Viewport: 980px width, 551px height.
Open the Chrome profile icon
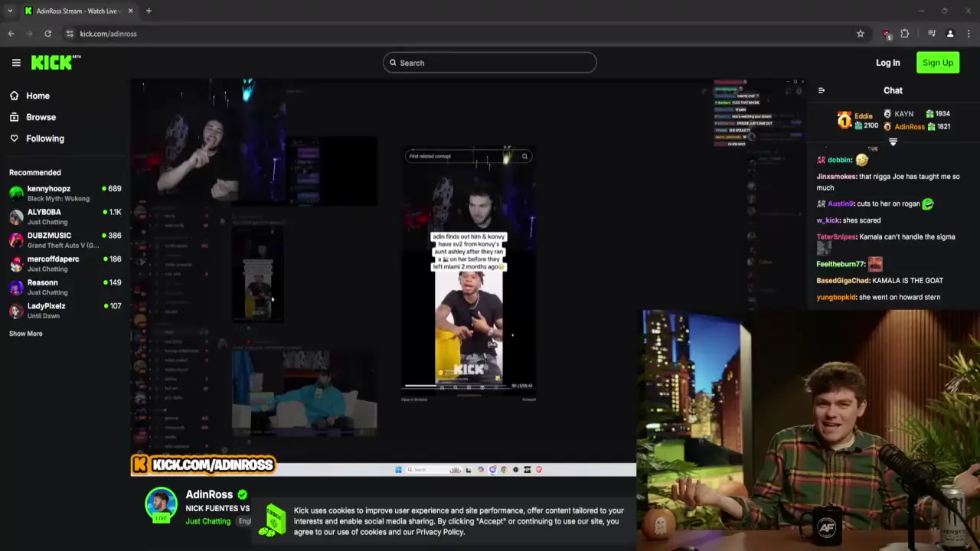tap(950, 34)
